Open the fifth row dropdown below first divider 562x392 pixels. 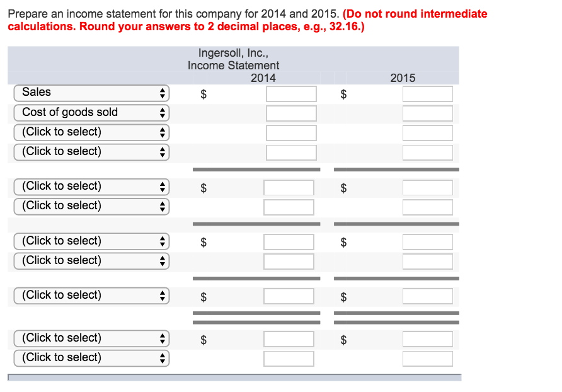[91, 187]
